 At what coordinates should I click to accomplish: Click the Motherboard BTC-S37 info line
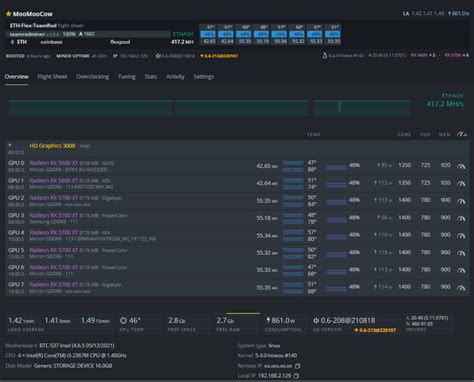60,346
